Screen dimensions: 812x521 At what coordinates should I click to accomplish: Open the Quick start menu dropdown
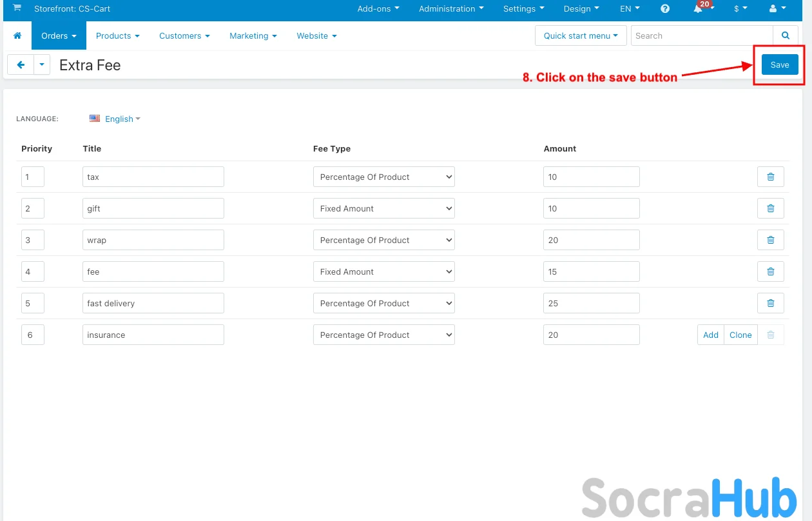click(x=580, y=36)
